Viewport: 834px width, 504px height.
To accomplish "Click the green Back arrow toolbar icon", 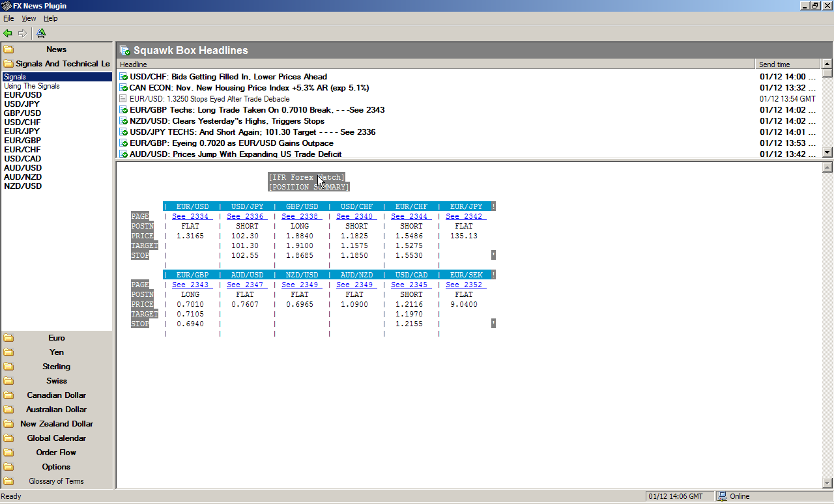I will point(8,33).
